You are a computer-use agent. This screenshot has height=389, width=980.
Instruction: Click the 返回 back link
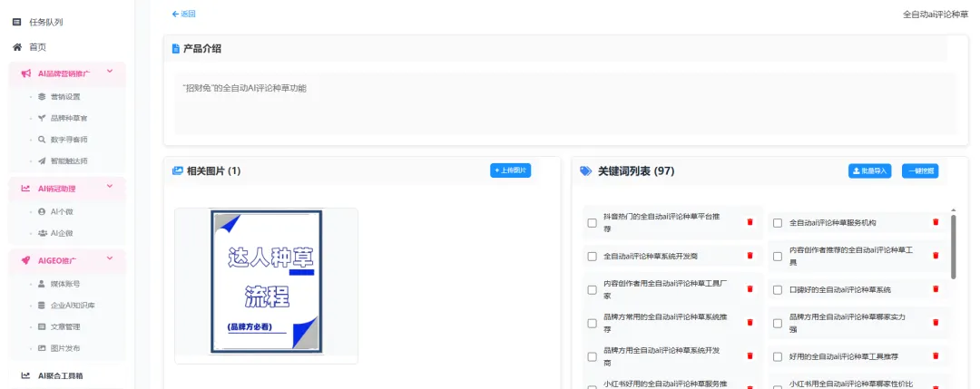183,14
